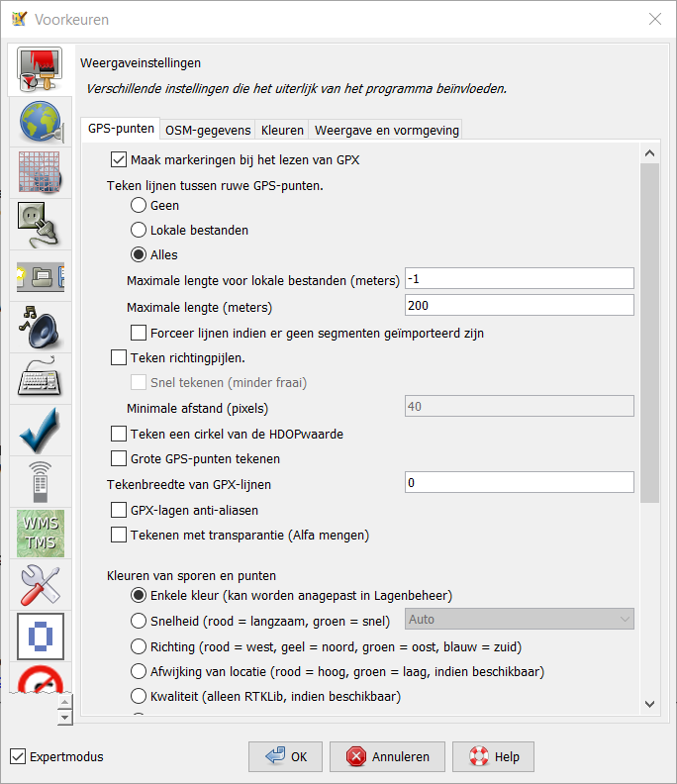
Task: Open the wrench and screwdriver settings icon
Action: [x=40, y=585]
